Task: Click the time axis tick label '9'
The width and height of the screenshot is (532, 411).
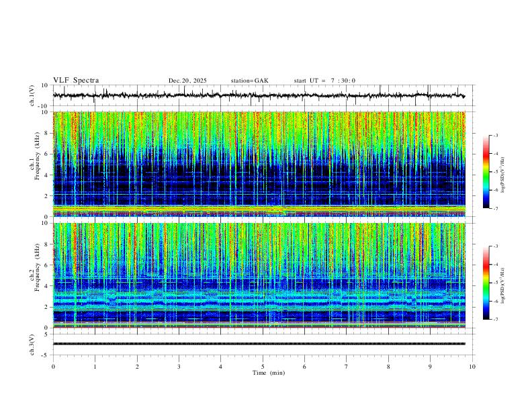Action: (x=430, y=367)
